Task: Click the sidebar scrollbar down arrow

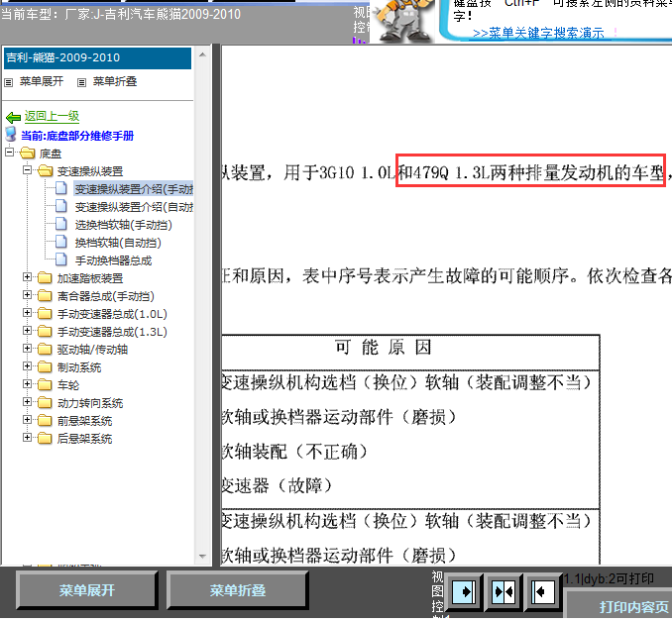Action: point(203,557)
